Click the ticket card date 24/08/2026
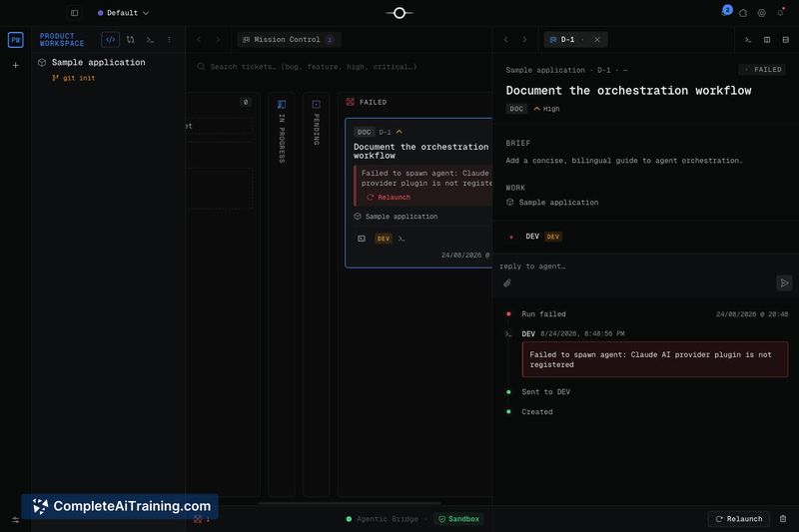 tap(464, 256)
